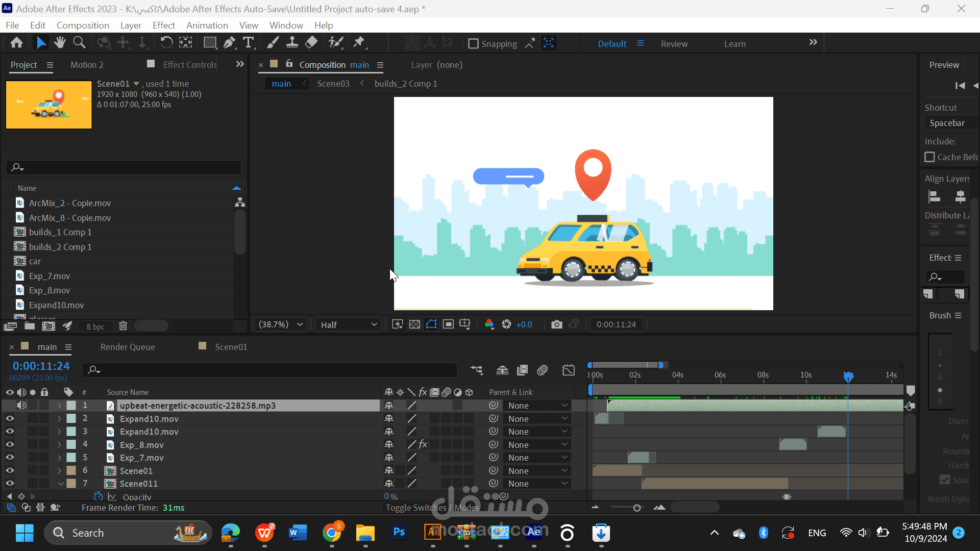Check the Cache Before Playback option

point(930,157)
